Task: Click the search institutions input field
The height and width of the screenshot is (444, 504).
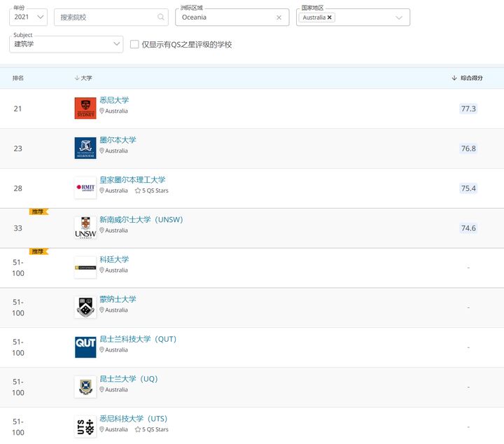Action: click(111, 17)
